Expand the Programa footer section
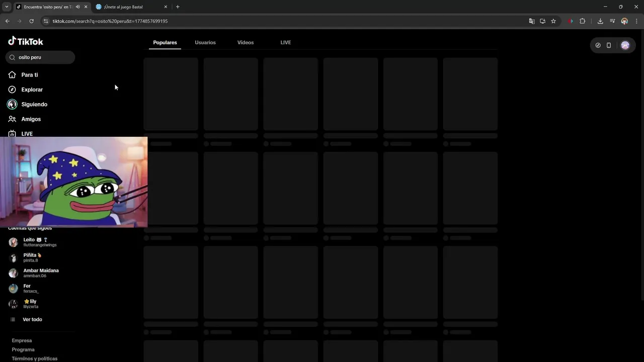This screenshot has height=362, width=644. [23, 349]
